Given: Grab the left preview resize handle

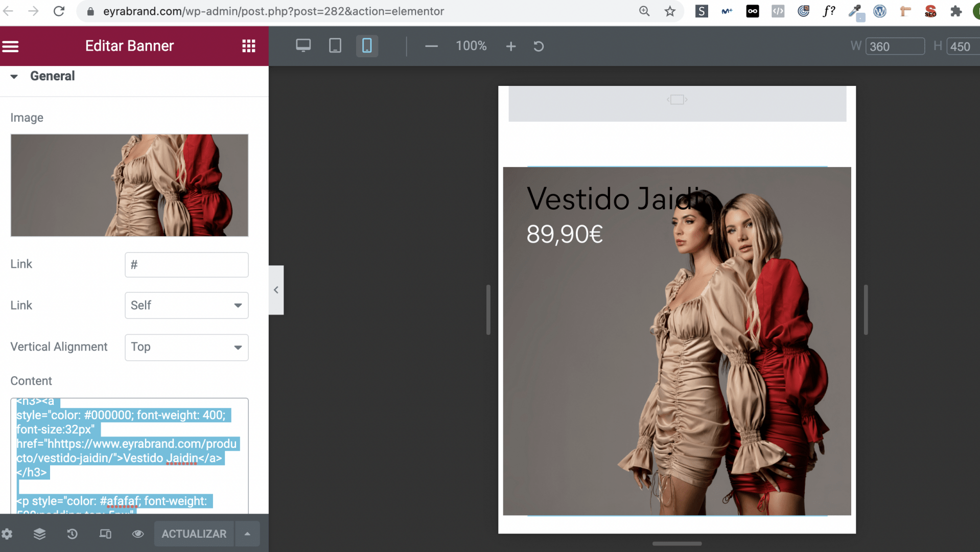Looking at the screenshot, I should [488, 310].
